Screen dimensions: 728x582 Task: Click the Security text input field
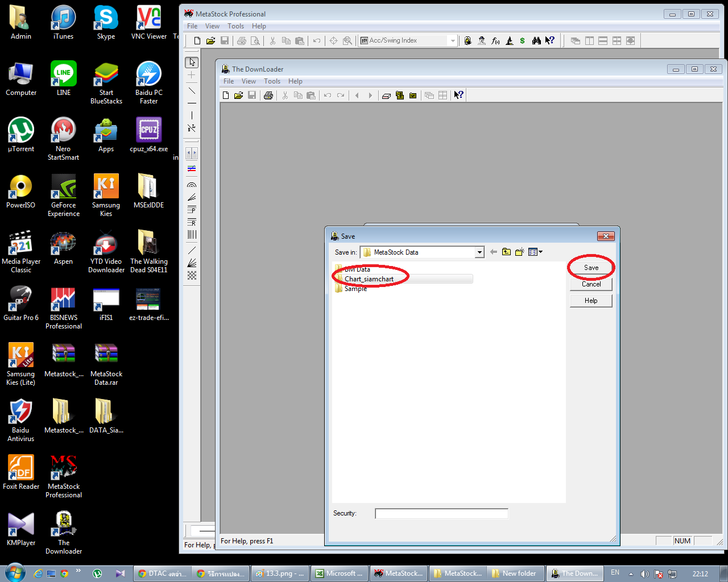tap(441, 514)
